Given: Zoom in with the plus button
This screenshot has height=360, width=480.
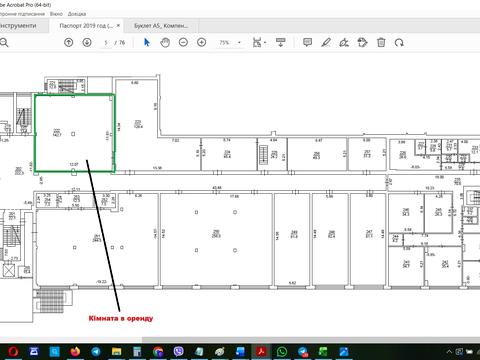Looking at the screenshot, I should [x=201, y=42].
